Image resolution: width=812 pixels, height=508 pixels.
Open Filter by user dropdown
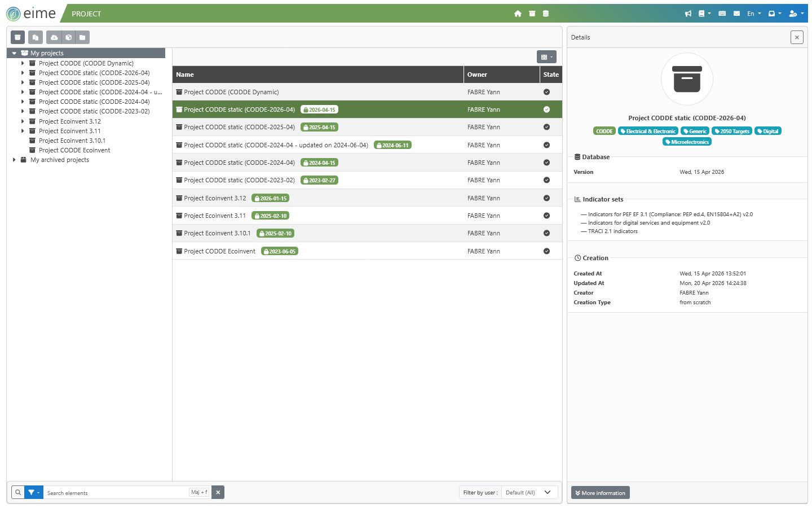pos(529,493)
